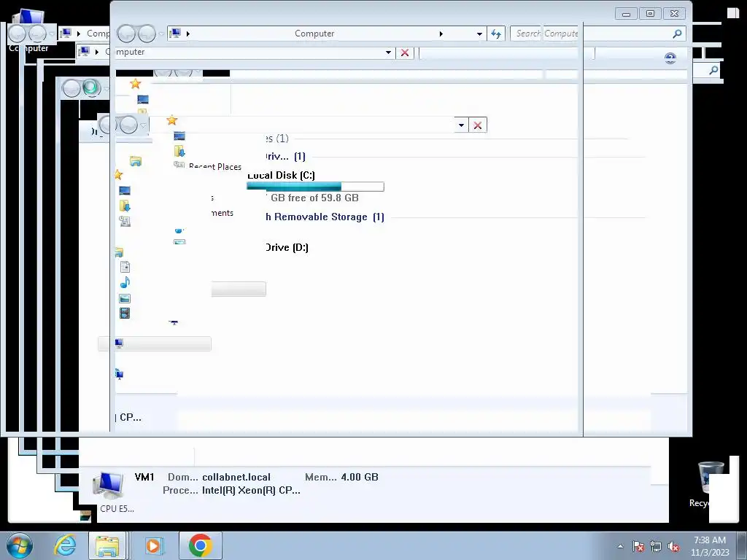Click 'Computer' text in the front address bar
This screenshot has height=560, width=747.
pos(314,34)
